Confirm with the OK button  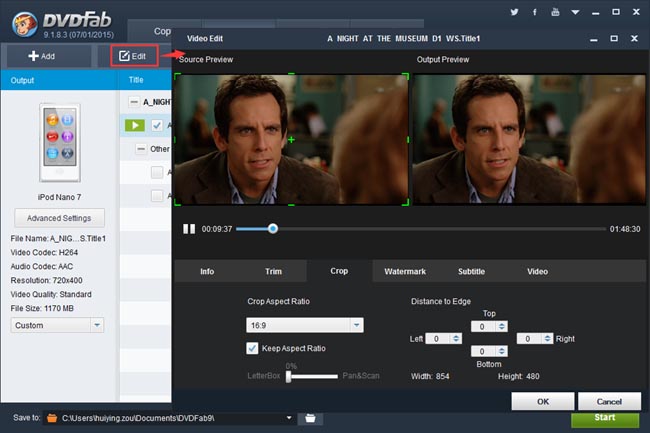point(543,401)
